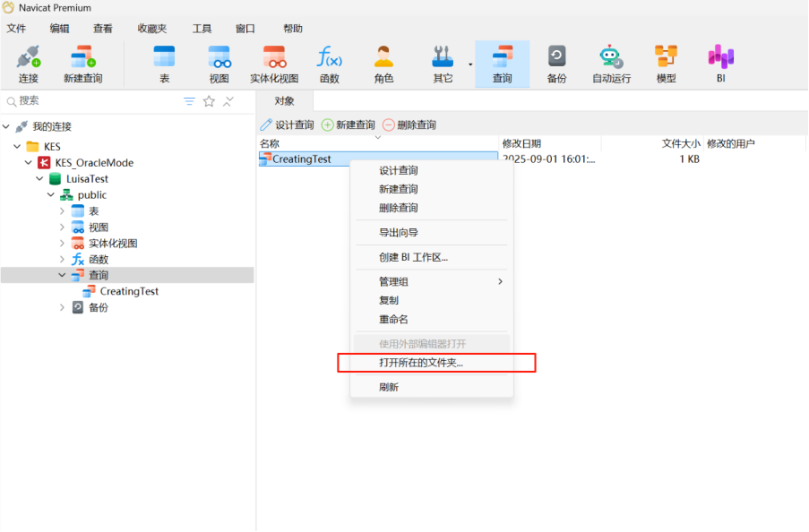
Task: Click the 设计查询 button in object toolbar
Action: pyautogui.click(x=287, y=125)
